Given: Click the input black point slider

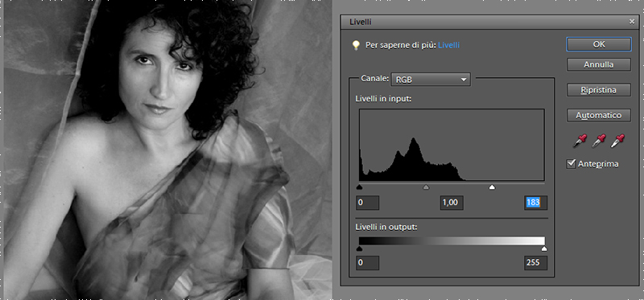Looking at the screenshot, I should pos(360,187).
